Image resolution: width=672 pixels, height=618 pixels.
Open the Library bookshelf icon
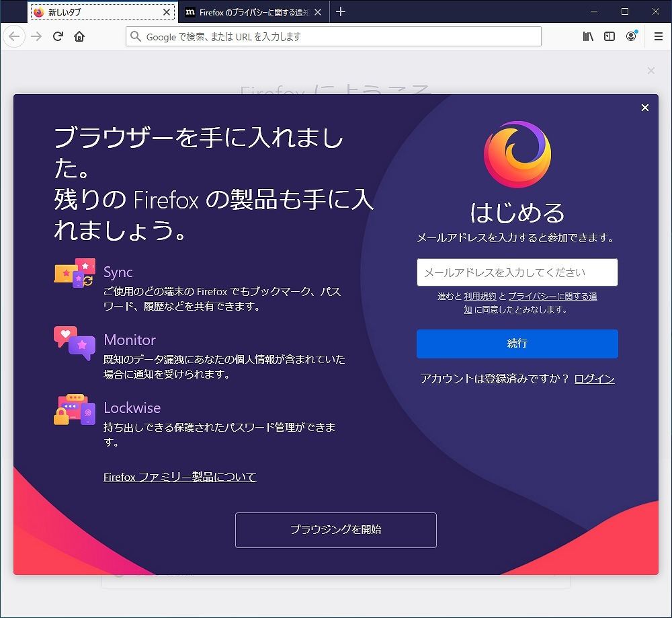[x=588, y=36]
